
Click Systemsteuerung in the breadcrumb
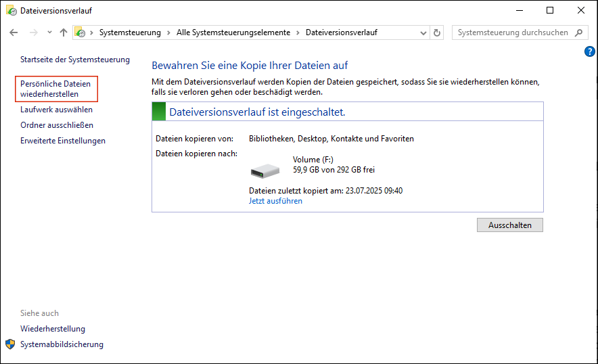(x=130, y=32)
